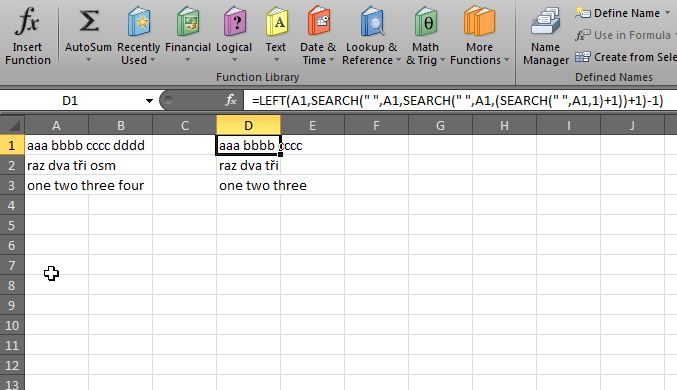Screen dimensions: 677x390
Task: Expand the Math & Trig dropdown arrow
Action: point(442,60)
